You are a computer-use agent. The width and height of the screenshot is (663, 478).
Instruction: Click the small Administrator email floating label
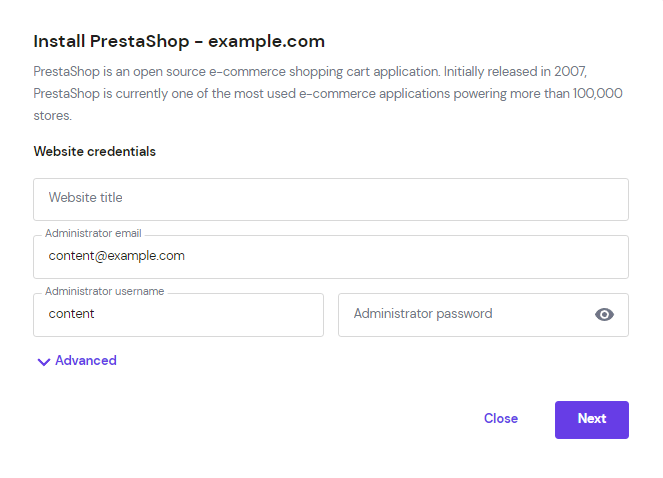93,234
